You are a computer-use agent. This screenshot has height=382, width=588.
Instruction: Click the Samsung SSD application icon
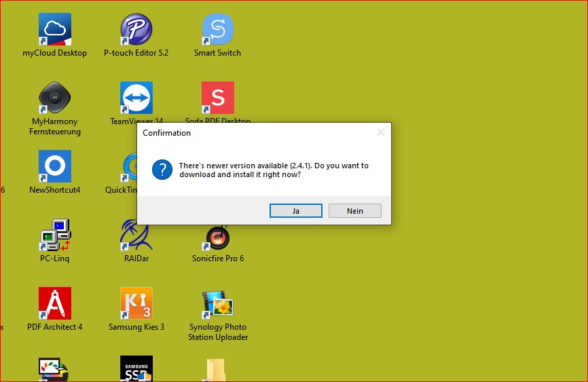pos(136,368)
